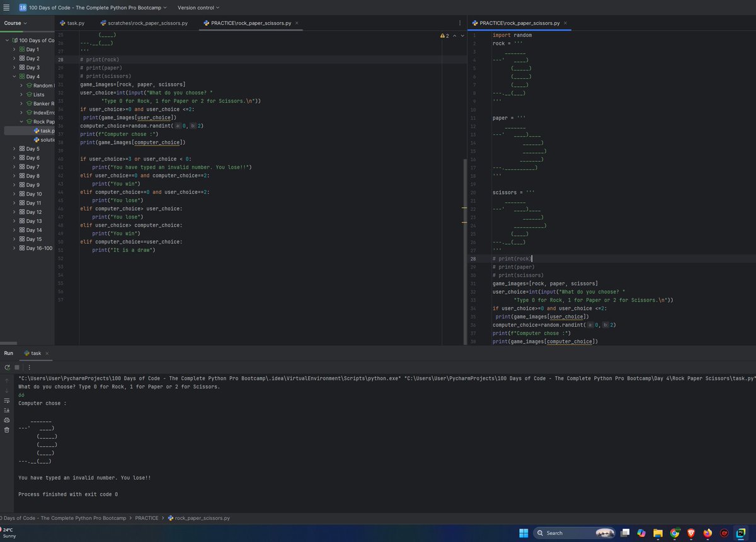
Task: Launch Copilot from the taskbar
Action: 641,533
